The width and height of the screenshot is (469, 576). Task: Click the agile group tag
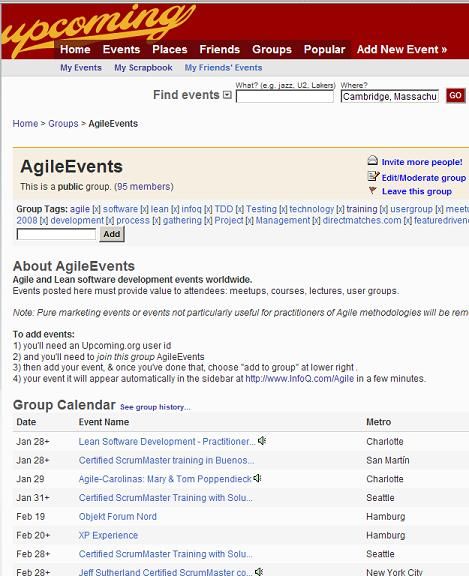click(x=80, y=209)
